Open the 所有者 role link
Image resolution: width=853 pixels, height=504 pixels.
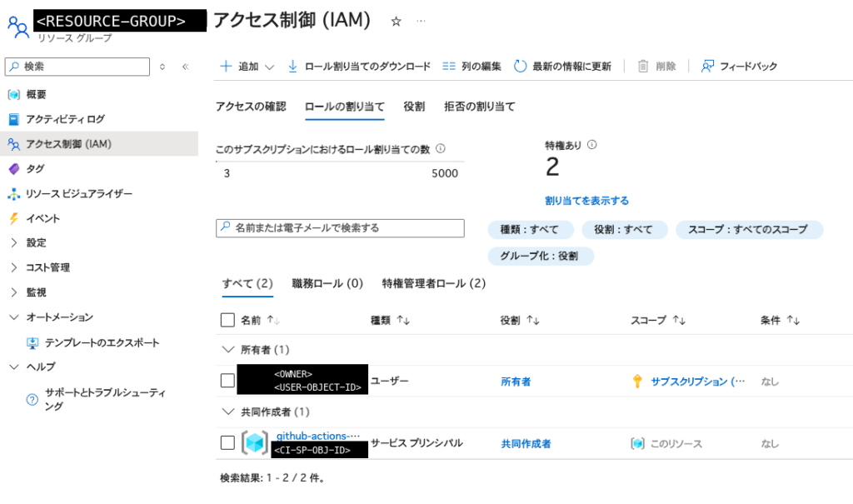(x=516, y=382)
